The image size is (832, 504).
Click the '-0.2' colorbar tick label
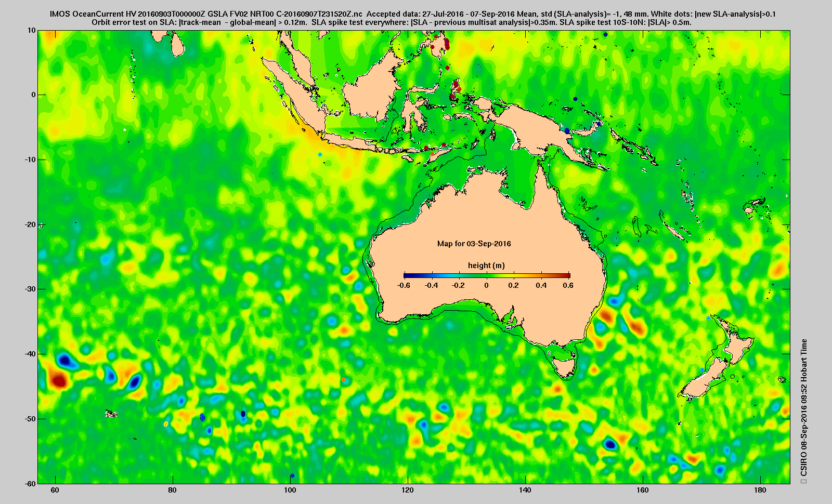459,285
